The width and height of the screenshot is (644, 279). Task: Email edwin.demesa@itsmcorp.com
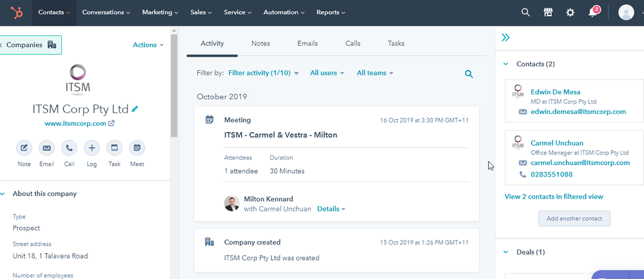pos(578,111)
